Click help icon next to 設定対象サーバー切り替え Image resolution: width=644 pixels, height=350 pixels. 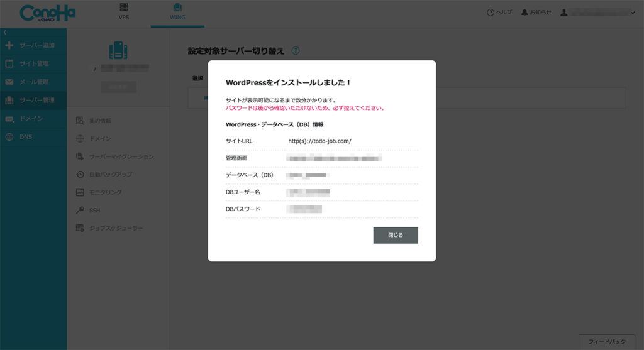[x=296, y=50]
